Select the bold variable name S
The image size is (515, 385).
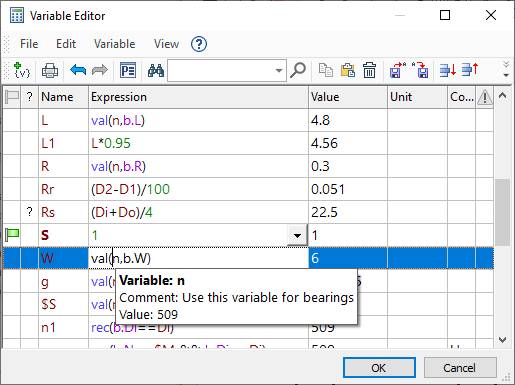coord(45,235)
